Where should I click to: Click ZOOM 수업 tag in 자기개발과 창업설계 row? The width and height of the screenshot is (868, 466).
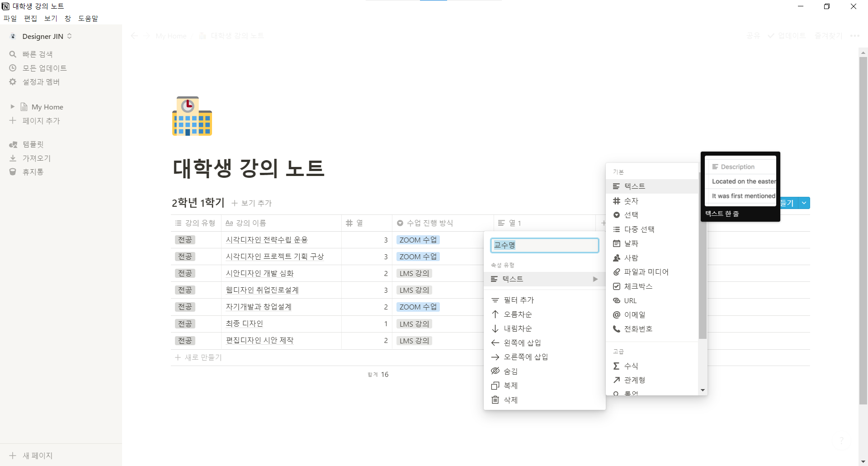coord(418,307)
